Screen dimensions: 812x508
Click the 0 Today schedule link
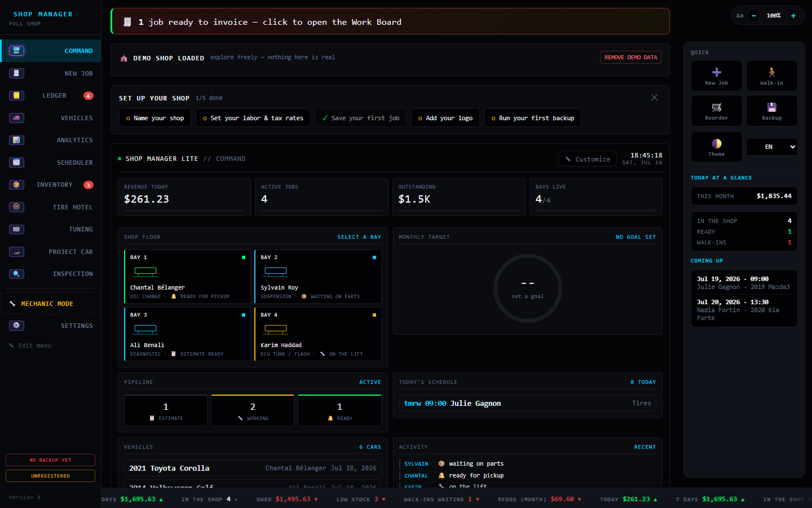coord(643,382)
